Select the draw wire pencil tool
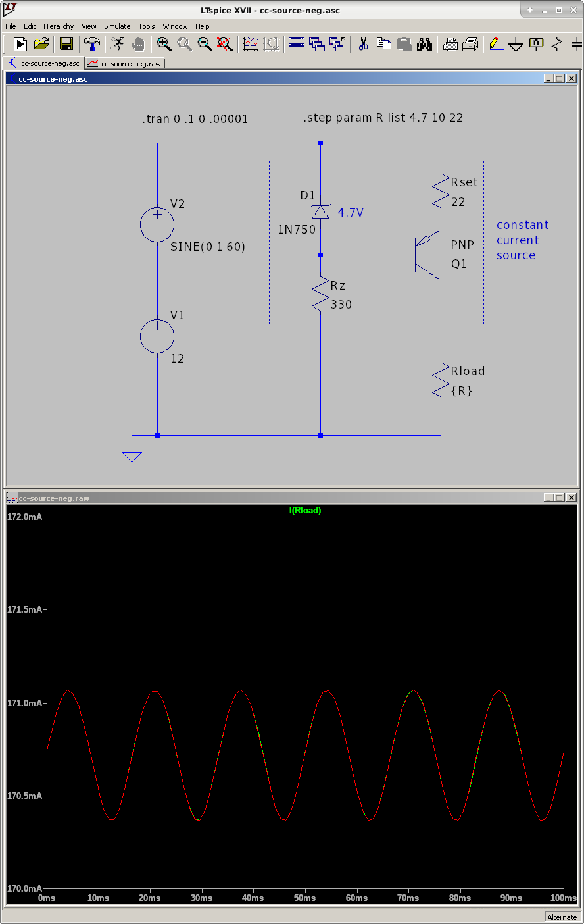The width and height of the screenshot is (584, 924). (x=496, y=44)
